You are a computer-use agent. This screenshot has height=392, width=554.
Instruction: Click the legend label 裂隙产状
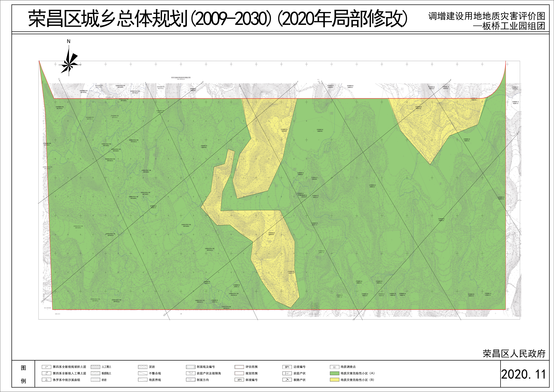(x=299, y=380)
